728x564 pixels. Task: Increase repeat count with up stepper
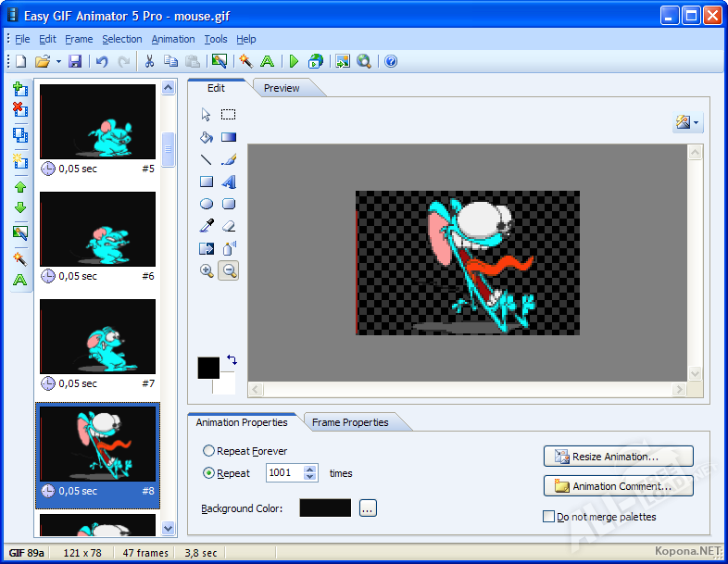point(310,470)
